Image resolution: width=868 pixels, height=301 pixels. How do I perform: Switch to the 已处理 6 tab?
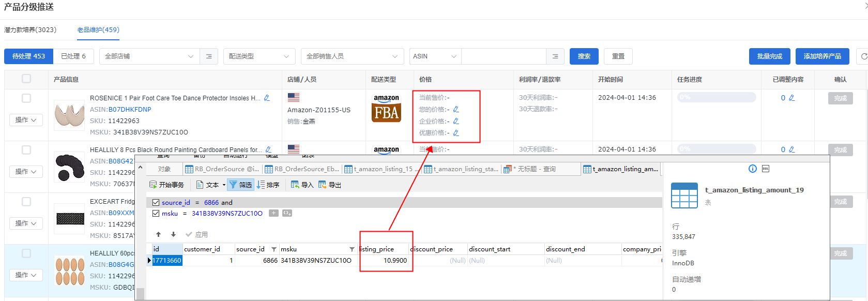click(x=73, y=56)
